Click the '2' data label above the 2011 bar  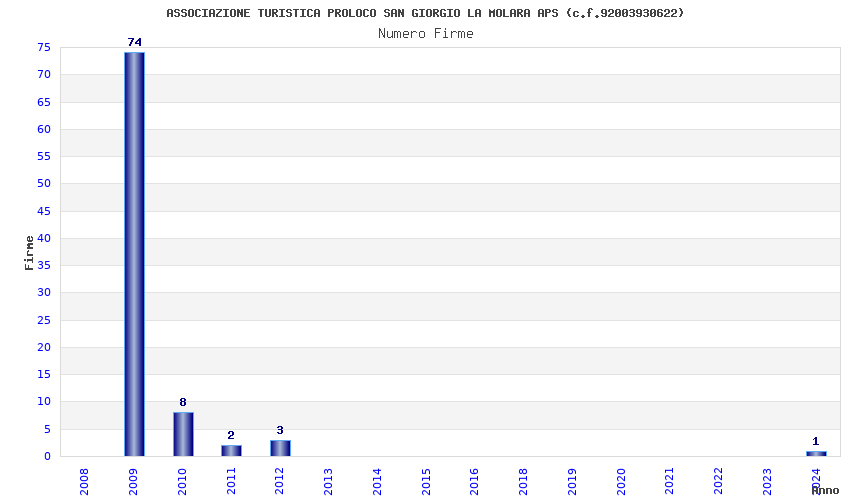231,435
